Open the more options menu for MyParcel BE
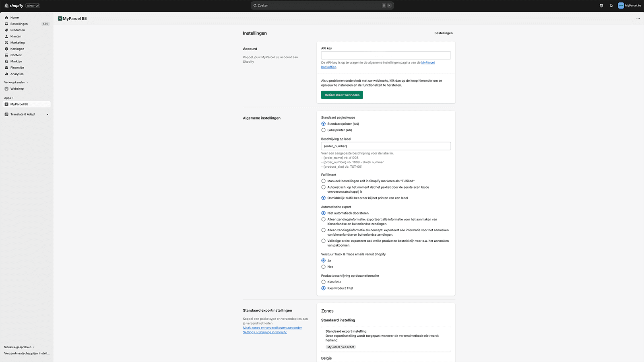644x362 pixels. coord(638,19)
